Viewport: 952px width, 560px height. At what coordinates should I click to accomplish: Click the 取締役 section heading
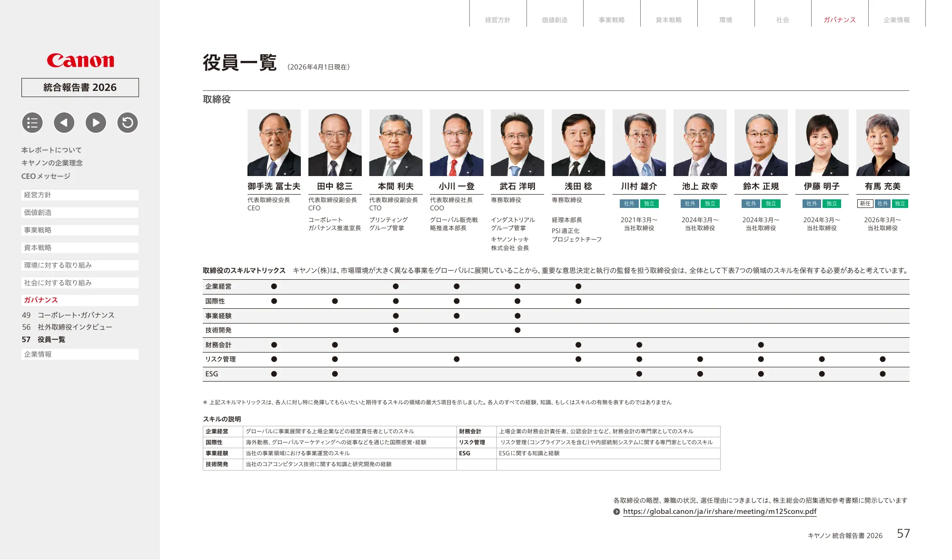pos(217,99)
